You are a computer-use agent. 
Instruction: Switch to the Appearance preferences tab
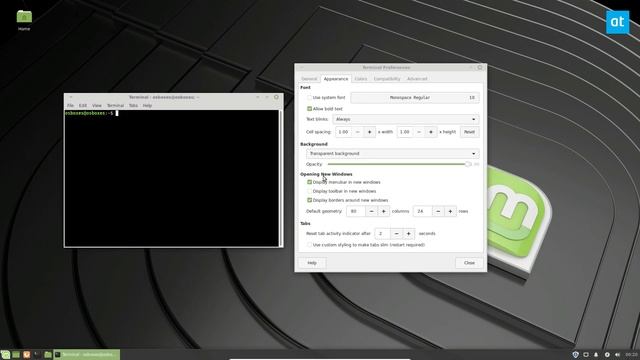[x=336, y=79]
